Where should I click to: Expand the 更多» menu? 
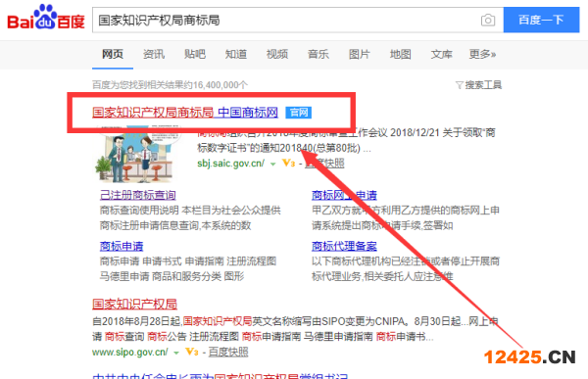coord(482,55)
